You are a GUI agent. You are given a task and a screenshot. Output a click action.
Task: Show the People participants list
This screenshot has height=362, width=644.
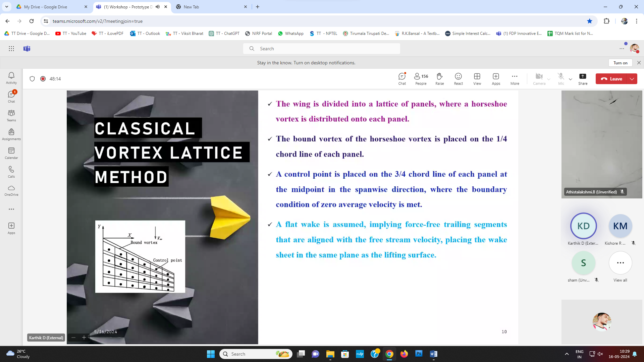421,79
